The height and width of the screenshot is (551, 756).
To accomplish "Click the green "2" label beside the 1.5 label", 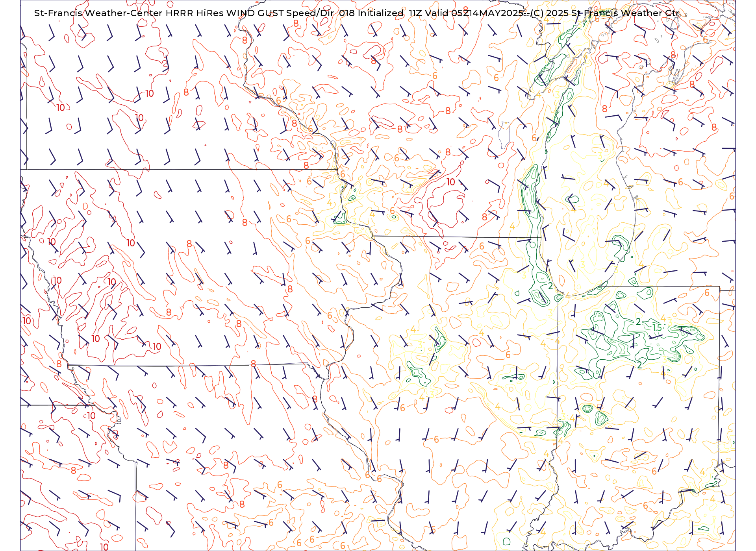I will point(638,322).
